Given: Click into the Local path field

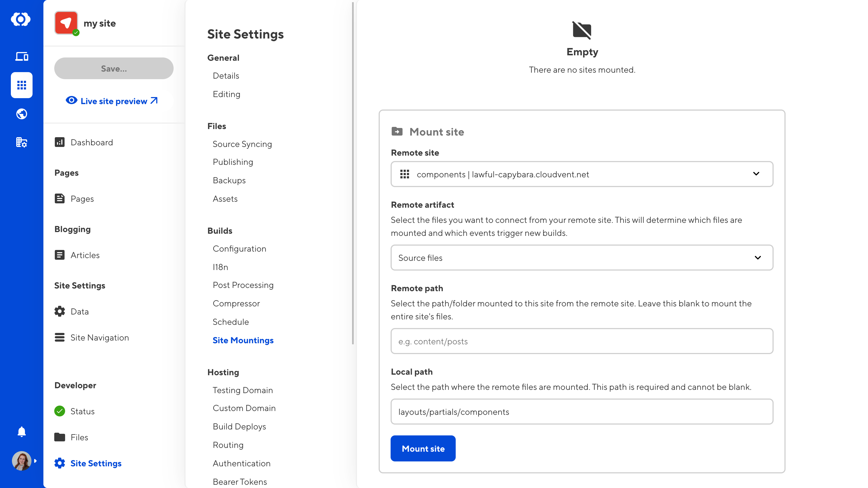Looking at the screenshot, I should (582, 412).
